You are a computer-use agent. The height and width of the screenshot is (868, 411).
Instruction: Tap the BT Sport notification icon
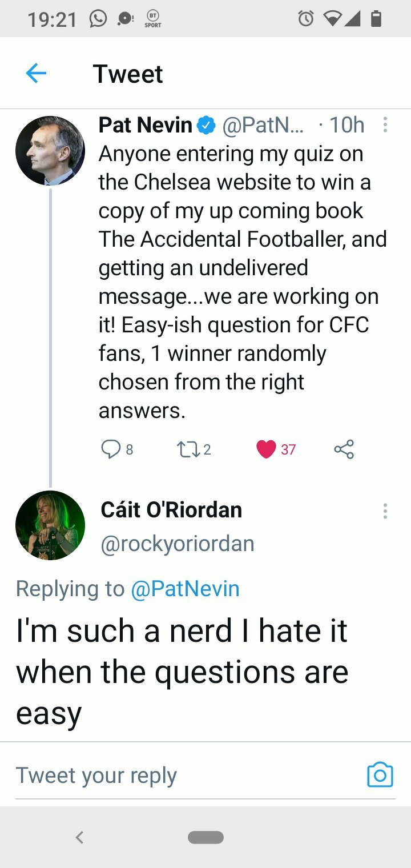pyautogui.click(x=152, y=19)
